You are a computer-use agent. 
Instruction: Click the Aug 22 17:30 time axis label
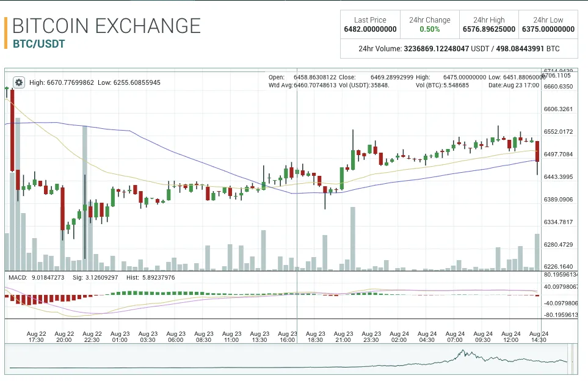pyautogui.click(x=36, y=337)
